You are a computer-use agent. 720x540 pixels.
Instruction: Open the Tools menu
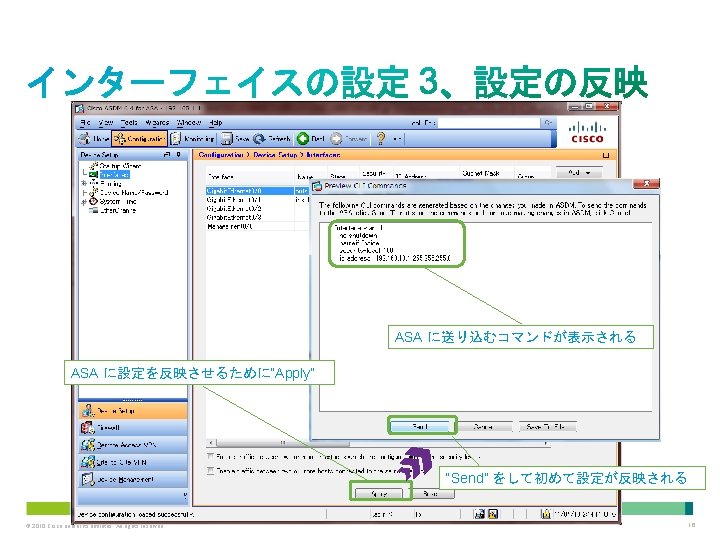(129, 123)
